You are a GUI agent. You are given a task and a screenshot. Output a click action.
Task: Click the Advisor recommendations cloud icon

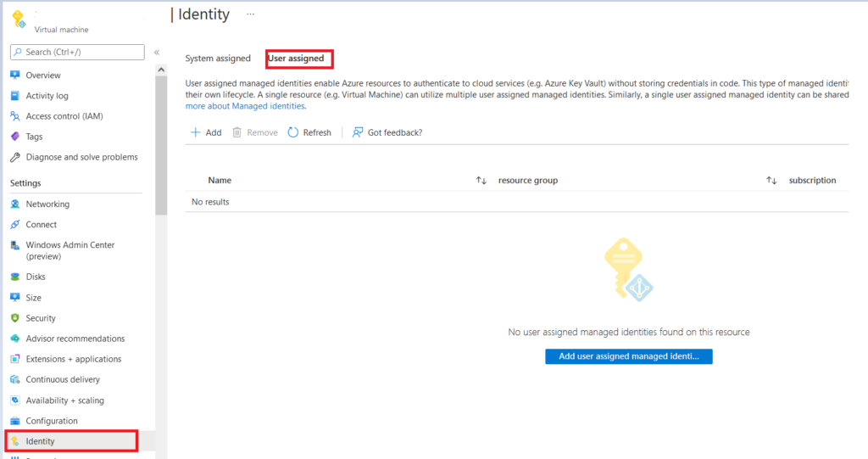(15, 339)
